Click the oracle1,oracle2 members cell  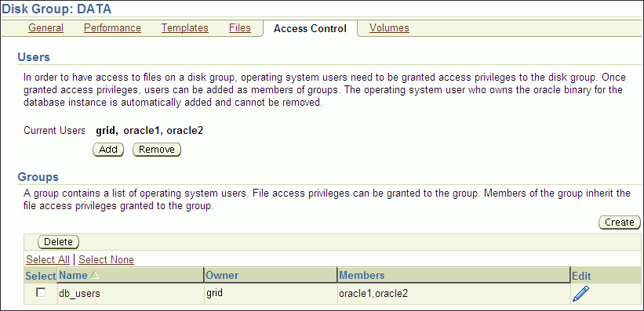pos(454,294)
